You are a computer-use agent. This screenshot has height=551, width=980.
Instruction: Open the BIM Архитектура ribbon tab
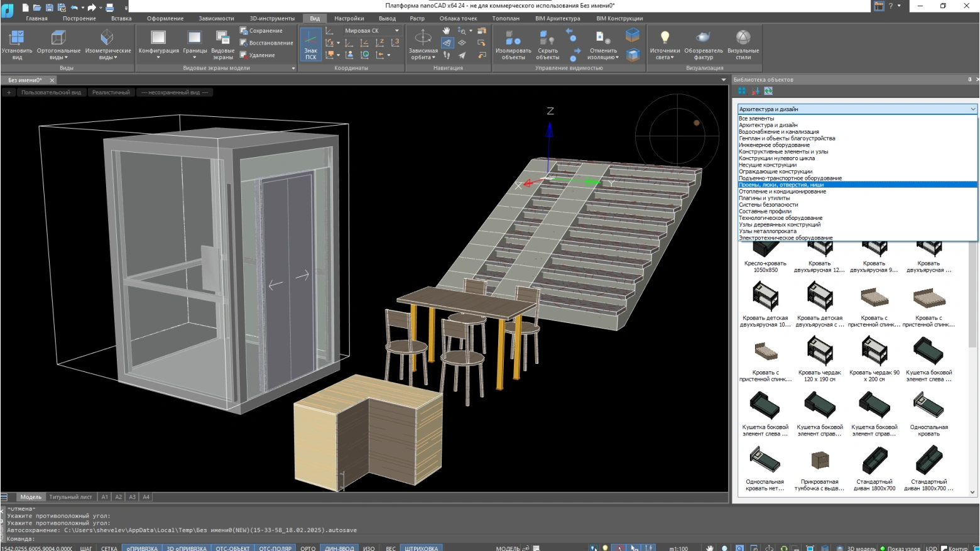pos(557,18)
